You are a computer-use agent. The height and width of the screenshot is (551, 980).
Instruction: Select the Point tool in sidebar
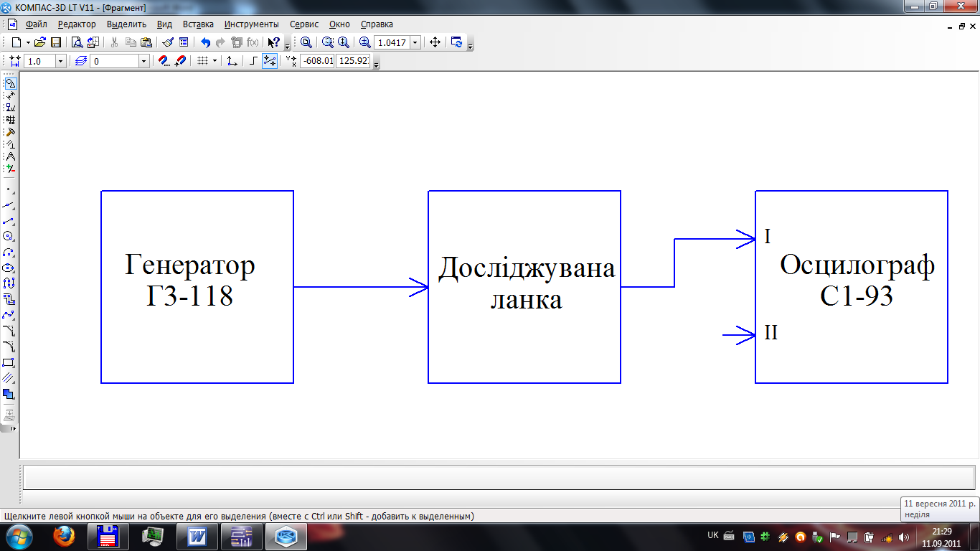click(9, 189)
